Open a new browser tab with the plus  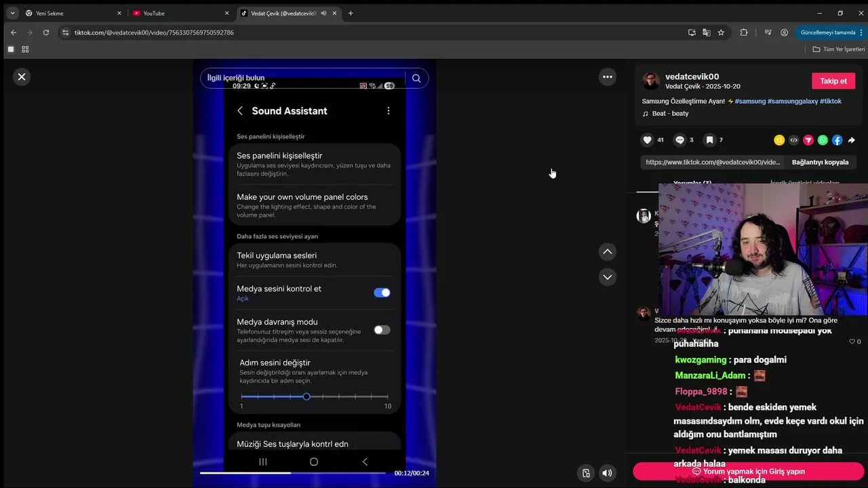[x=351, y=13]
